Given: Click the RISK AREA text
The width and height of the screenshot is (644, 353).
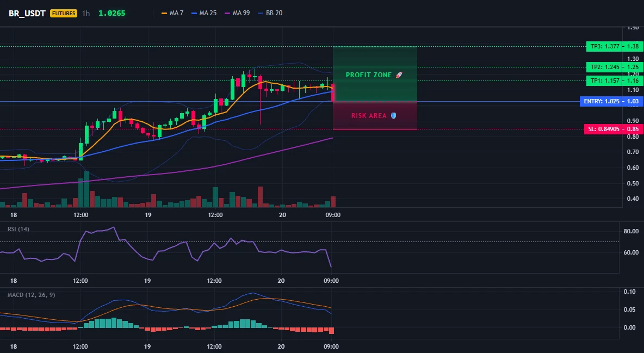Looking at the screenshot, I should pyautogui.click(x=369, y=116).
